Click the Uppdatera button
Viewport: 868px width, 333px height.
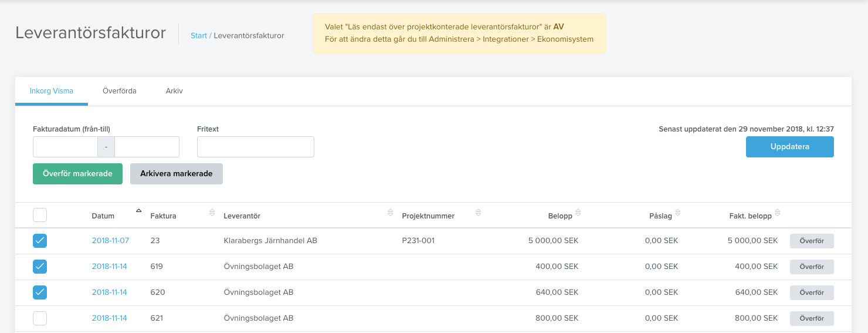(789, 147)
